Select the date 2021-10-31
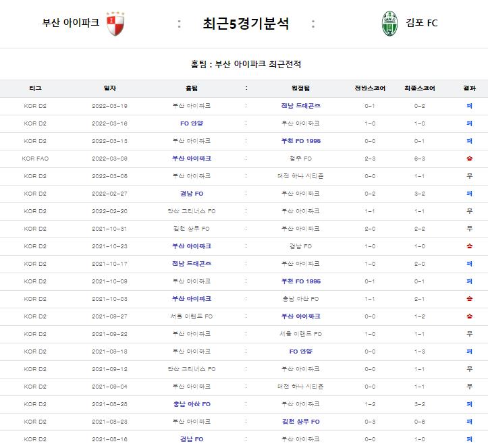The height and width of the screenshot is (448, 488). click(109, 229)
